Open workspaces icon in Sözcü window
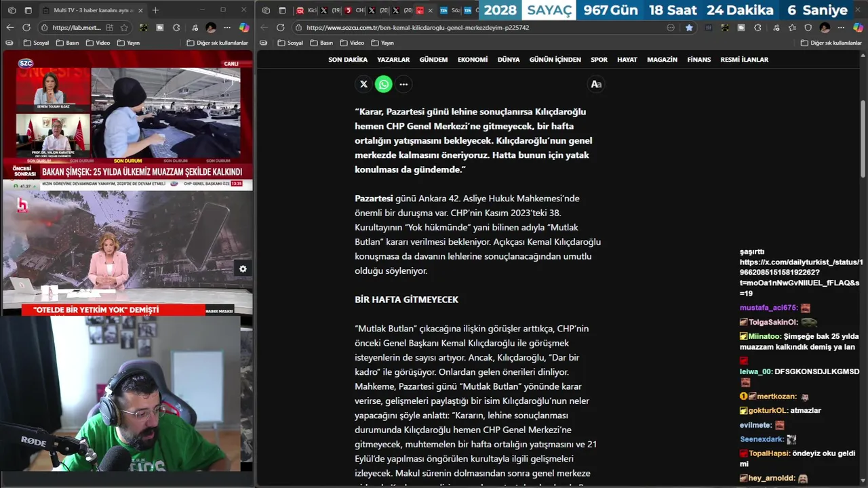The image size is (868, 488). [266, 10]
